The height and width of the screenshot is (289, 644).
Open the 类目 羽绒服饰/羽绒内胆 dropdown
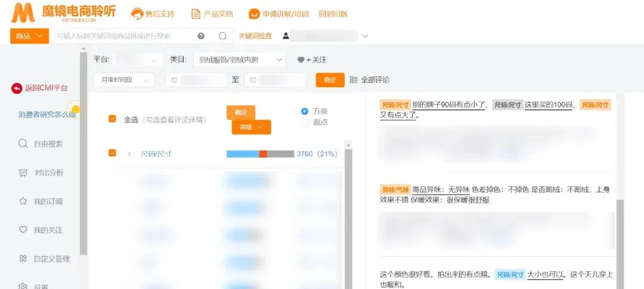[x=240, y=60]
